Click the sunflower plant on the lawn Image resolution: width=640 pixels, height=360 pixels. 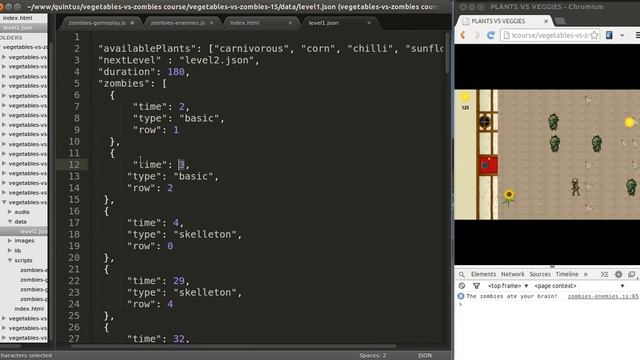(x=509, y=197)
